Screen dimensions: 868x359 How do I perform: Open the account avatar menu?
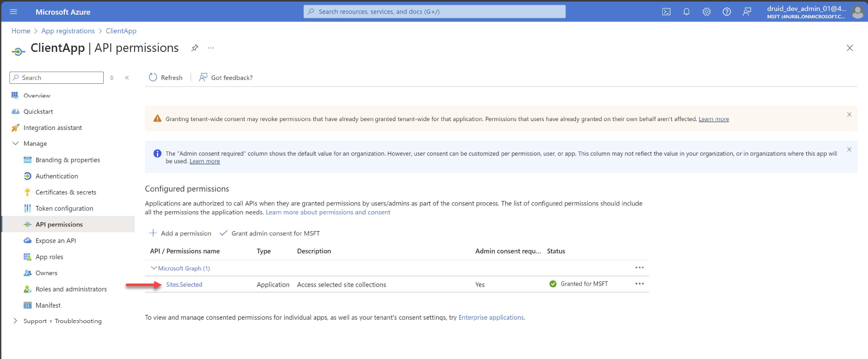tap(857, 12)
